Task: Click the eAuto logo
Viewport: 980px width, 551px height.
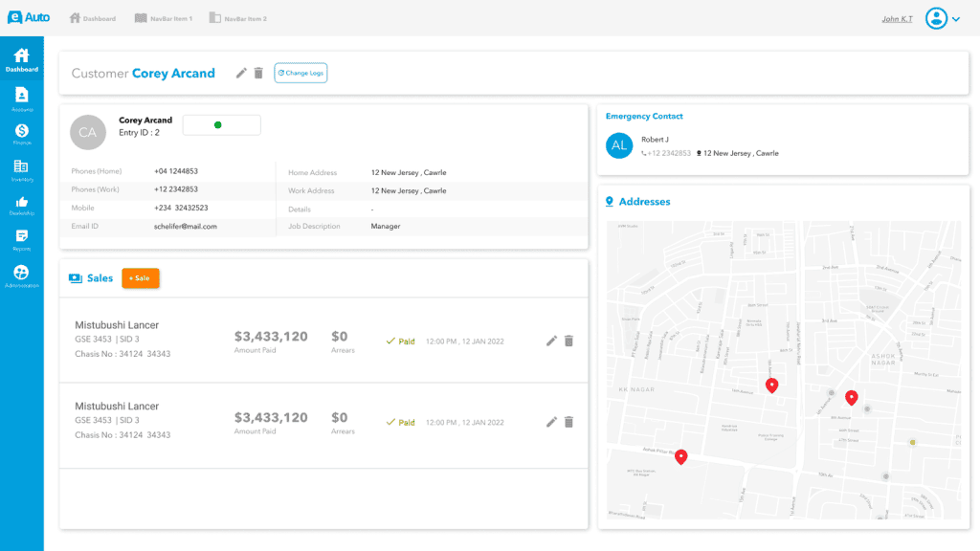Action: [x=29, y=17]
